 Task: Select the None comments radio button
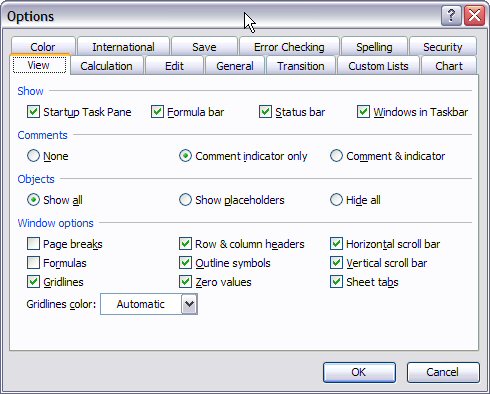[x=33, y=156]
